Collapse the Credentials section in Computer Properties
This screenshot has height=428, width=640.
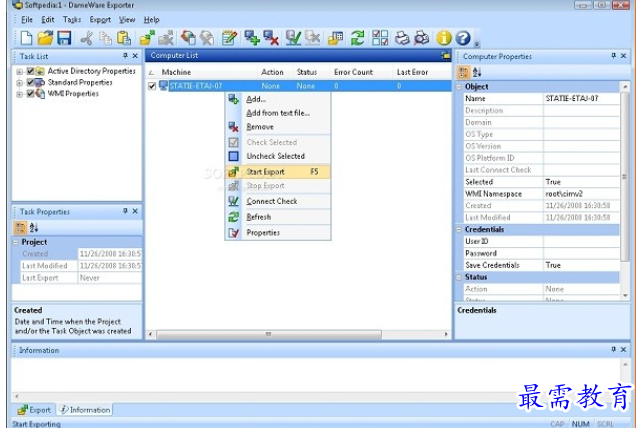(460, 230)
